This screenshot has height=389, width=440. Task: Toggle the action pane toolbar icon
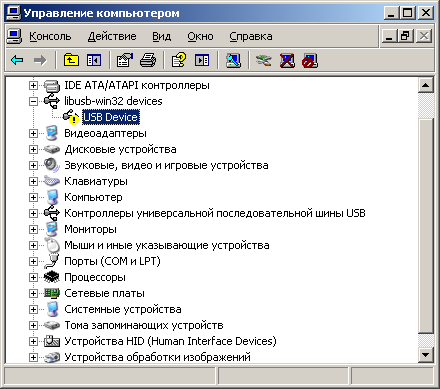tap(202, 60)
